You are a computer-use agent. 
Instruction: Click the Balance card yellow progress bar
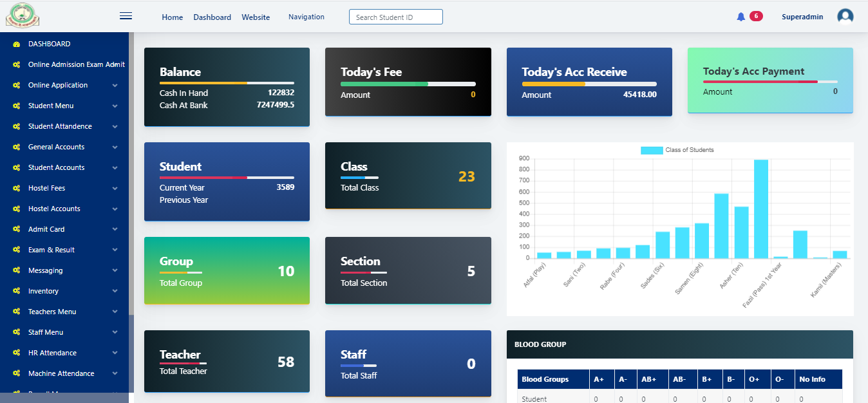click(203, 83)
